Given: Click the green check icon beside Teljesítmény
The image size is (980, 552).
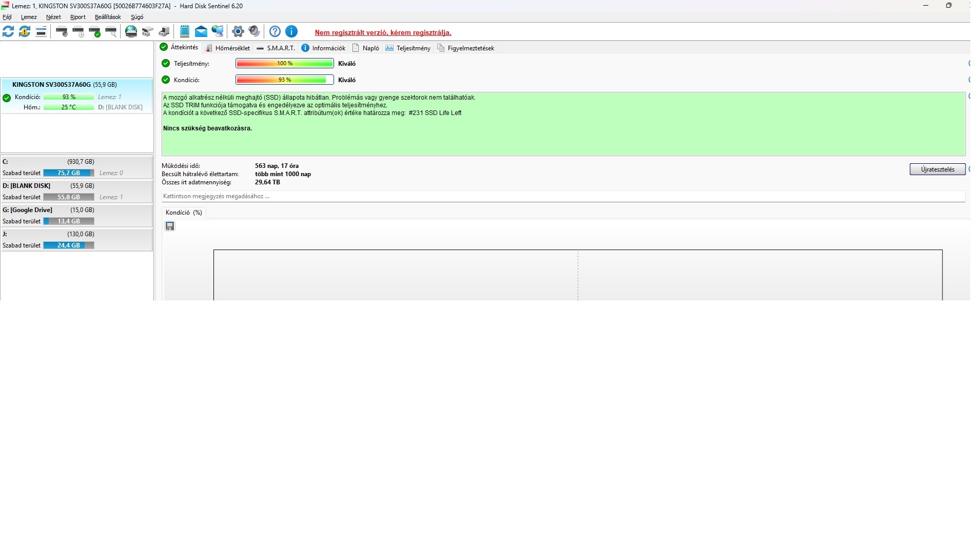Looking at the screenshot, I should pyautogui.click(x=165, y=64).
